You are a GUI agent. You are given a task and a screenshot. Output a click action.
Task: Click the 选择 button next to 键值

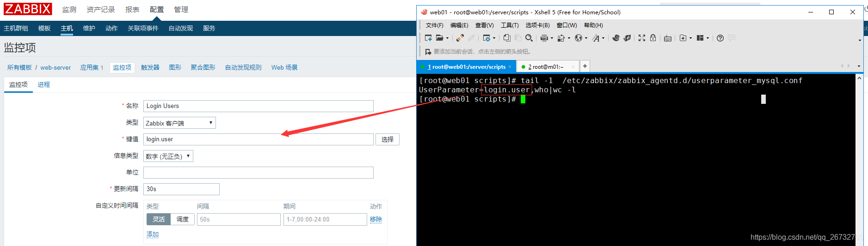(x=388, y=139)
